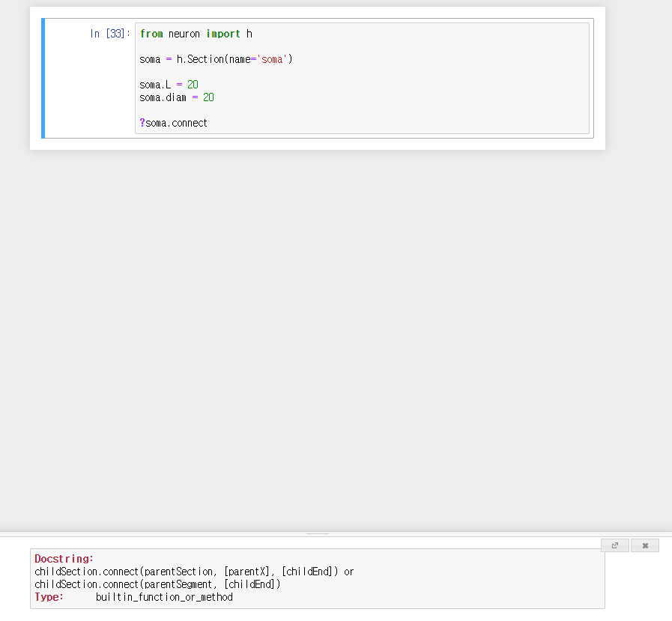Click the pager resize handle divider

[x=318, y=533]
